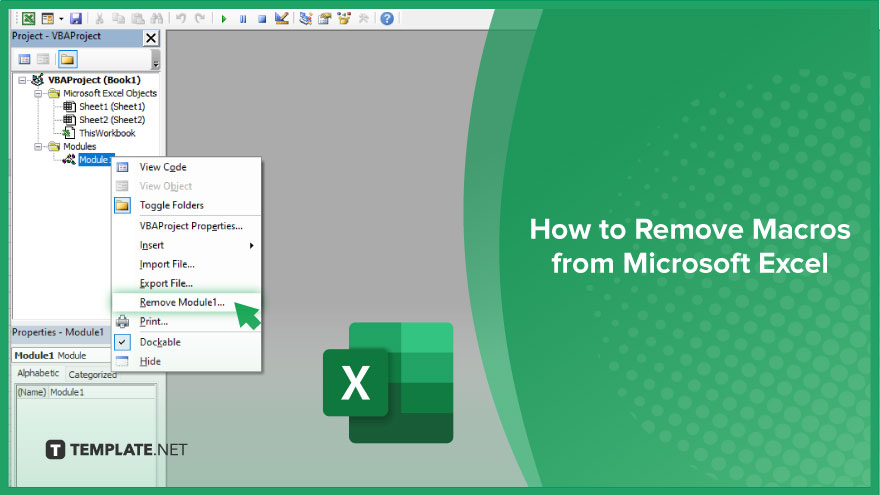Click View Object icon in Project pane

pos(43,59)
